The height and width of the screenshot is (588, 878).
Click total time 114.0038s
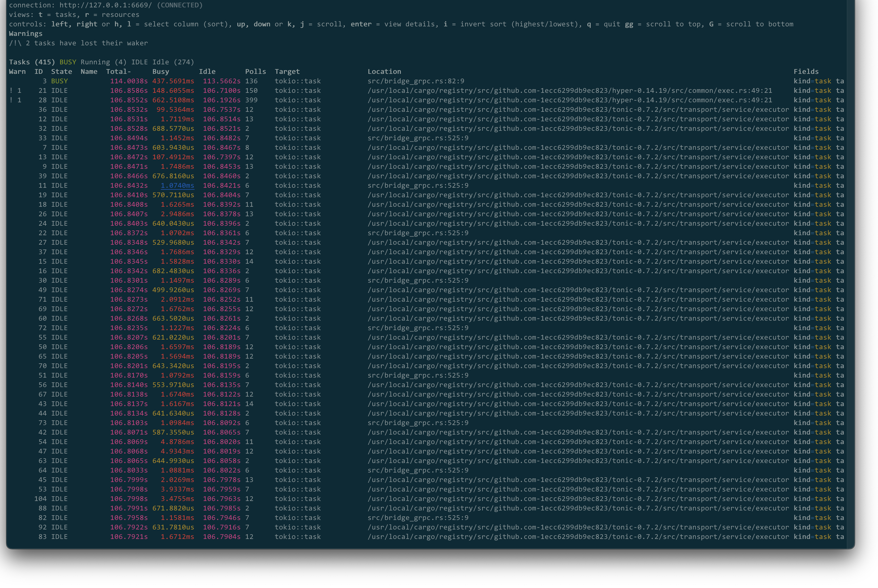129,81
